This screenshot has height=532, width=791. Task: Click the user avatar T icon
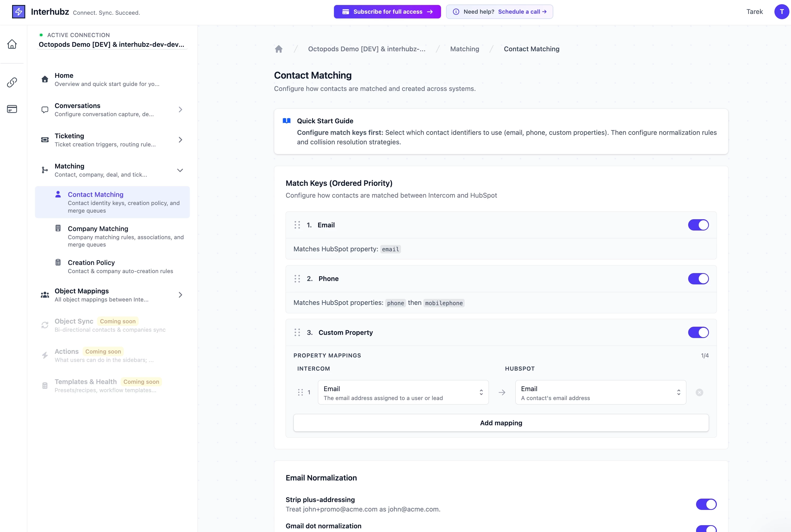point(781,12)
